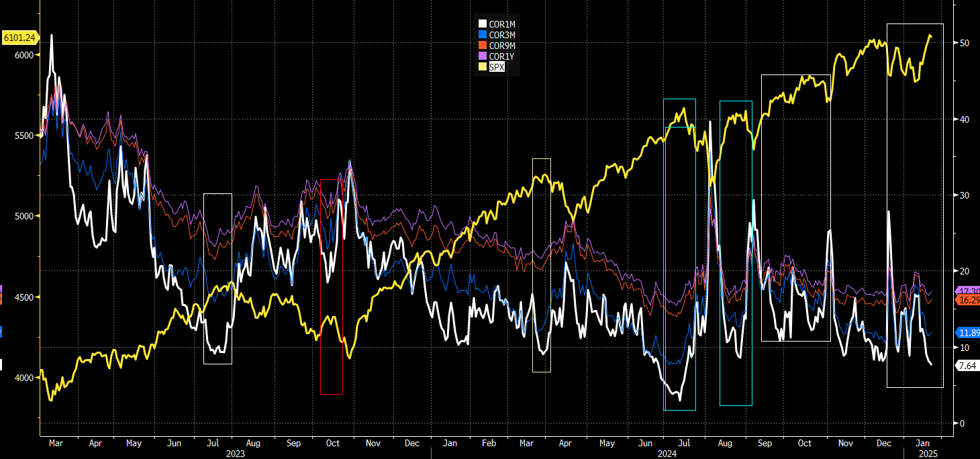
Task: Click the 0 right axis label
Action: [961, 423]
